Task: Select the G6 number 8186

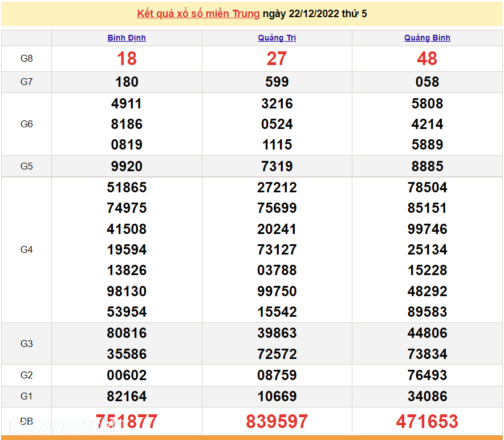Action: coord(127,124)
